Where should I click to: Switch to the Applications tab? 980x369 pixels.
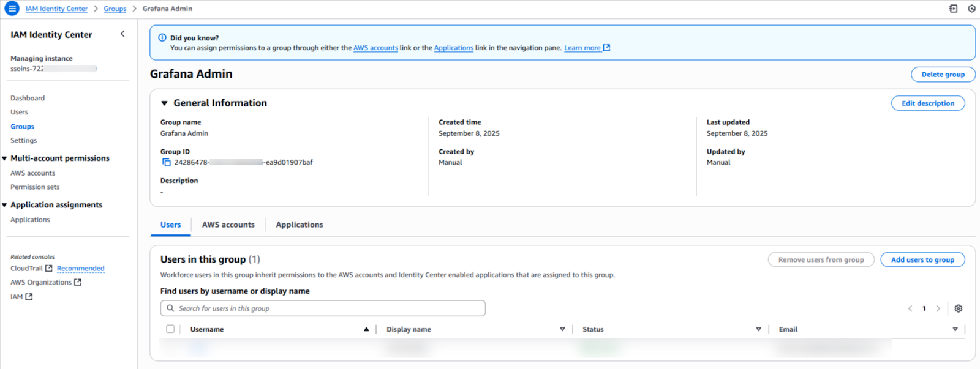(x=299, y=225)
